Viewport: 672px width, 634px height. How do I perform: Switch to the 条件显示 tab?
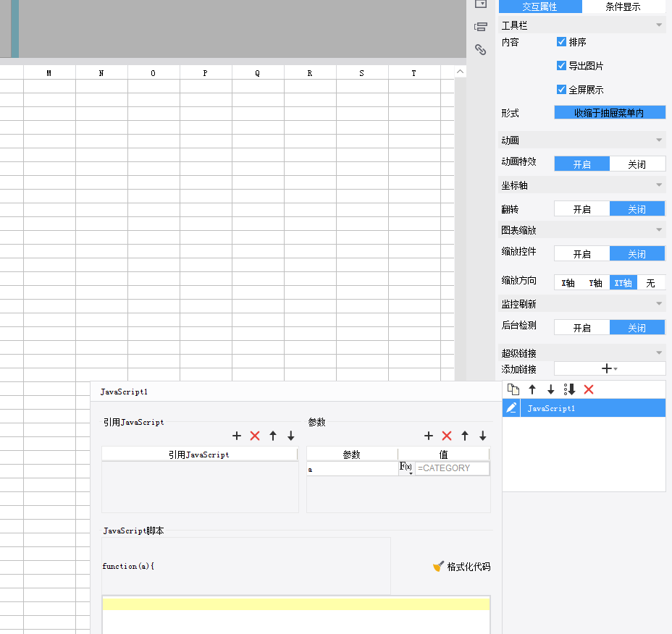click(x=623, y=7)
